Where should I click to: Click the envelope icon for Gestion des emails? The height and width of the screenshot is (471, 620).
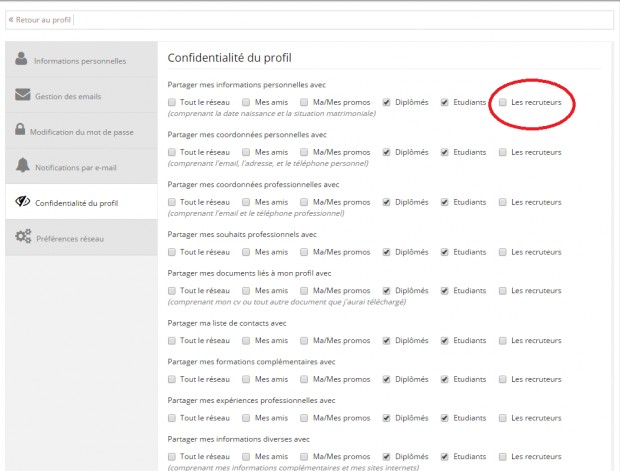click(x=23, y=95)
